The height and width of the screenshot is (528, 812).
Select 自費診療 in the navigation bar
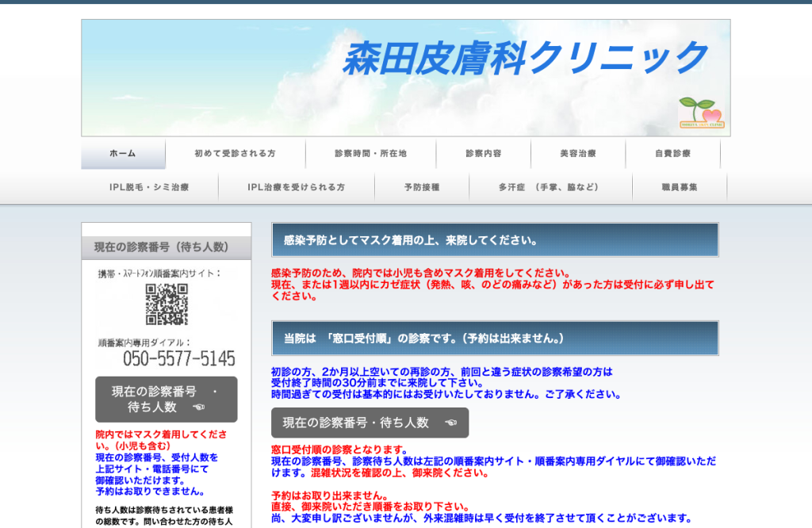(x=672, y=154)
